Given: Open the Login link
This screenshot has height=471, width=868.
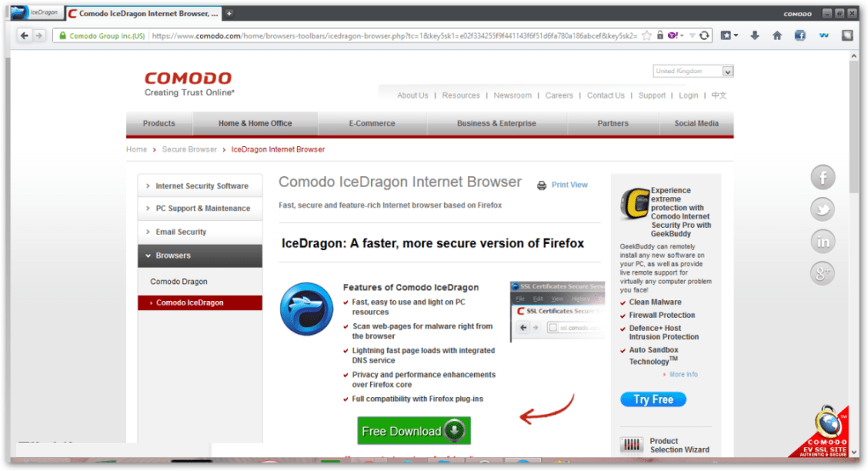Looking at the screenshot, I should 688,95.
